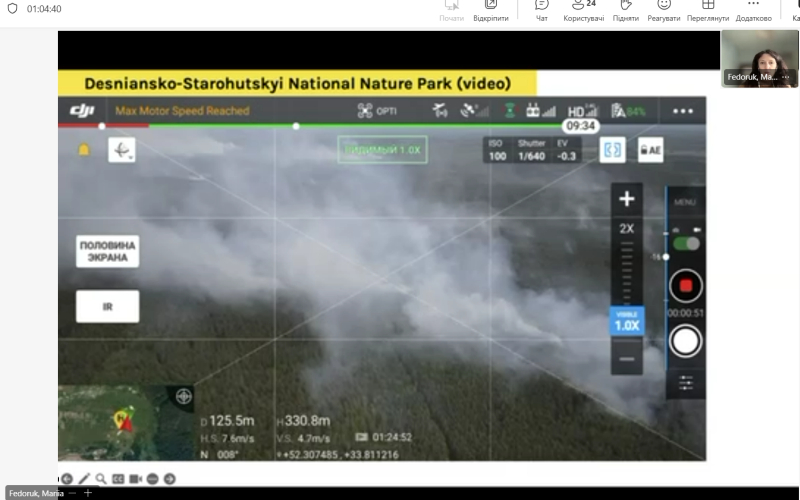This screenshot has height=500, width=800.
Task: Toggle the AE lock
Action: (x=650, y=150)
